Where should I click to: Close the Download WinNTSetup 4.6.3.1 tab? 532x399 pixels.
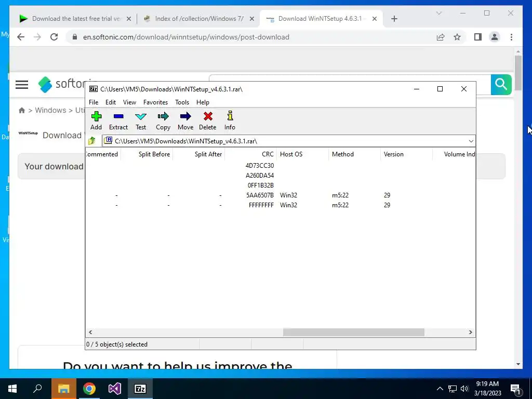(x=375, y=19)
